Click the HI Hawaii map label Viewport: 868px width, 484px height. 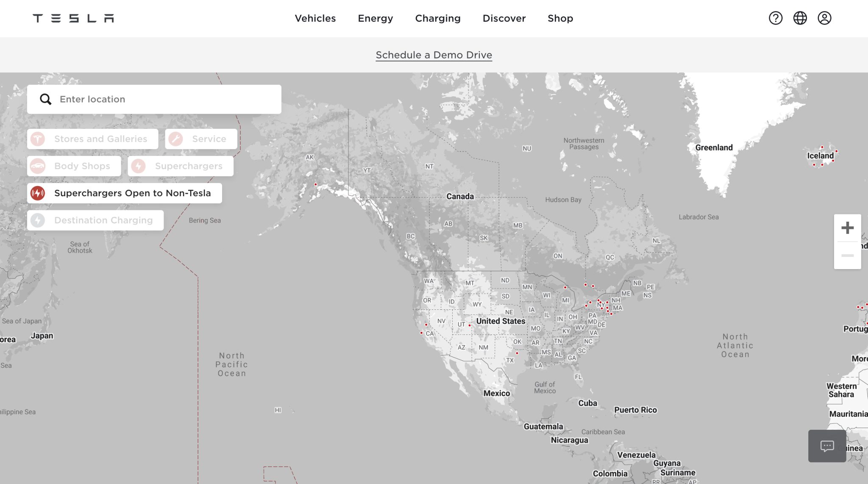[x=278, y=410]
